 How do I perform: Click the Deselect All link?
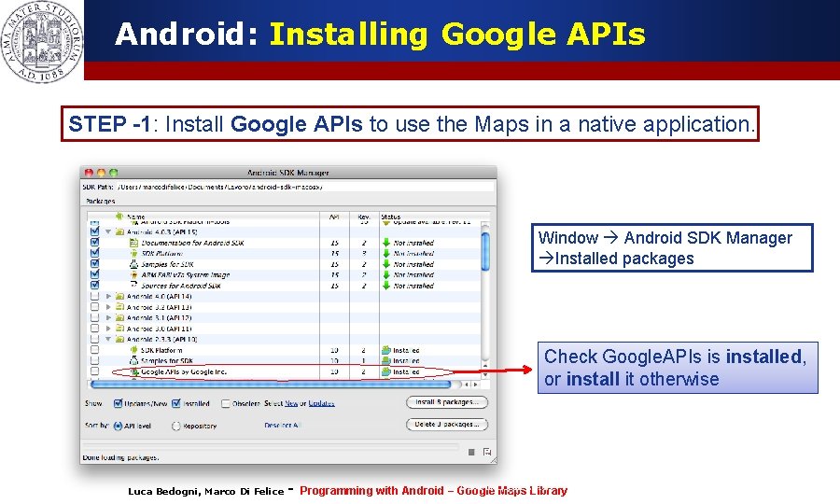[282, 426]
